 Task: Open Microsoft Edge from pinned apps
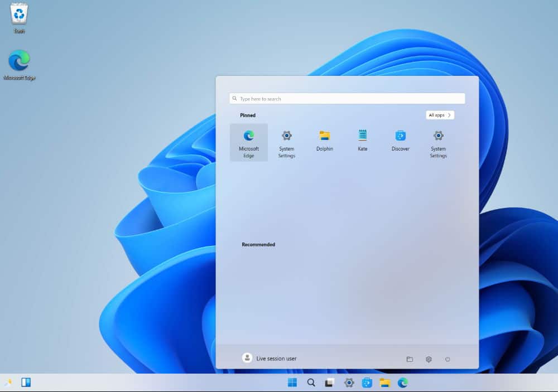(x=249, y=143)
